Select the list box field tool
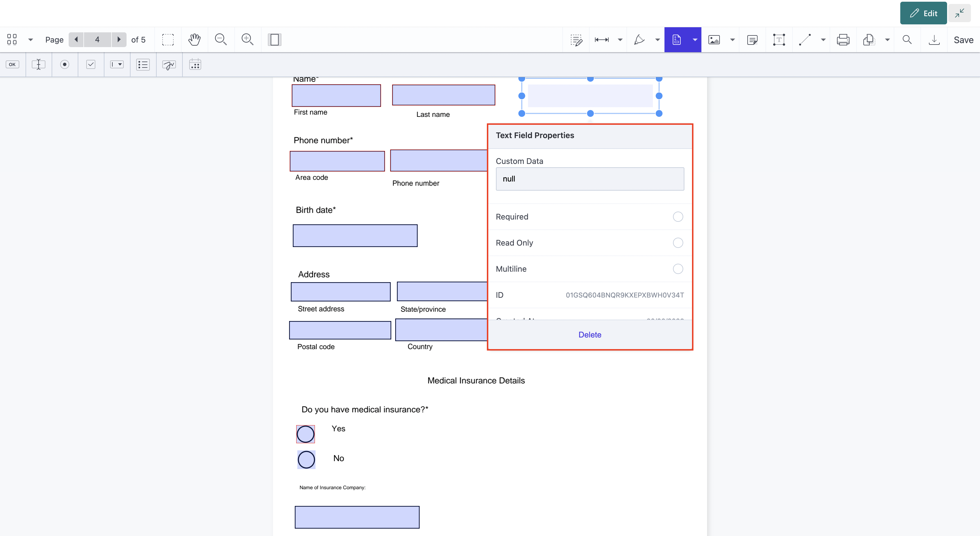980x536 pixels. pyautogui.click(x=143, y=65)
